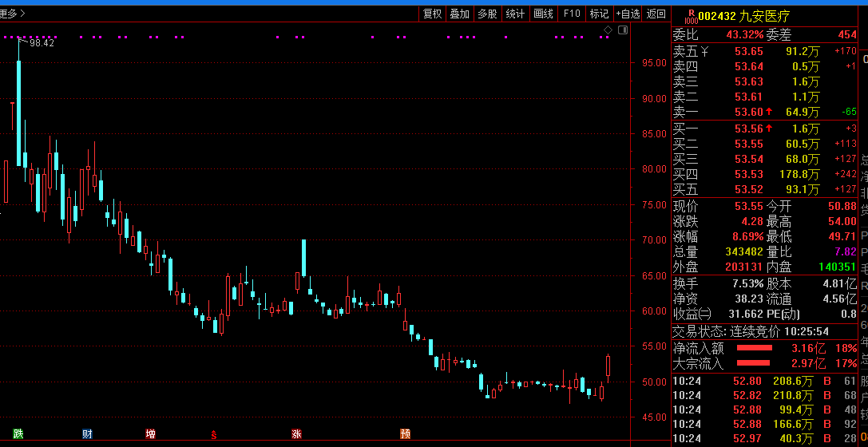
Task: Click the green 跌 marker at chart bottom
Action: 18,434
